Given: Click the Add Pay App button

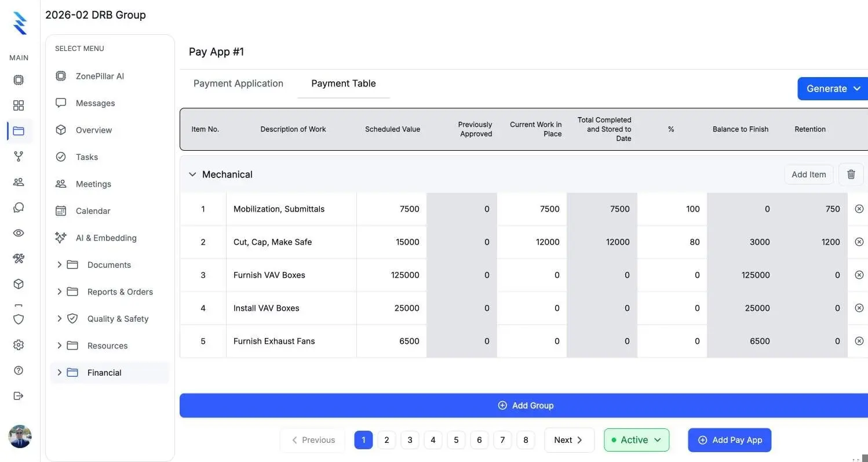Looking at the screenshot, I should 730,440.
